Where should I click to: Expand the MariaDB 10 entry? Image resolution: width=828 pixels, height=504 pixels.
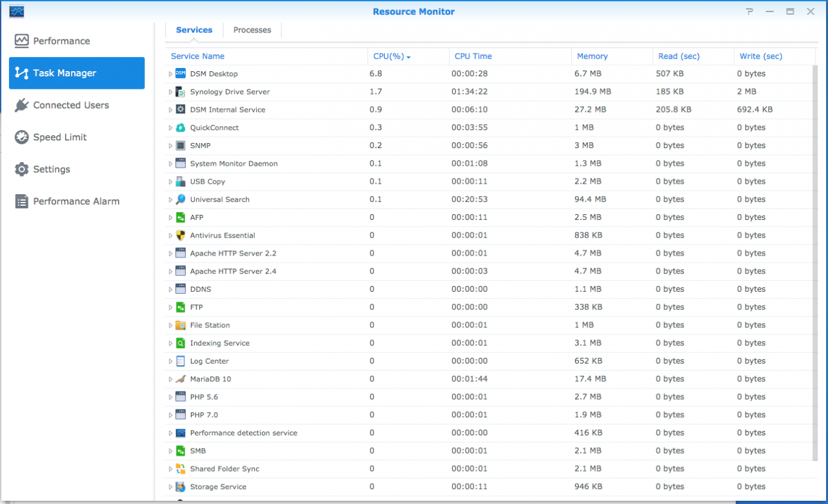coord(171,378)
